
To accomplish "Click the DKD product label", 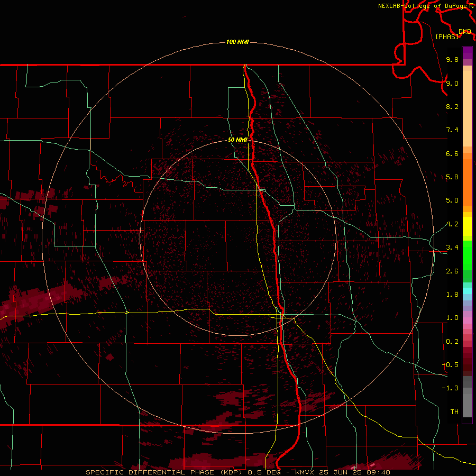I will [x=464, y=32].
